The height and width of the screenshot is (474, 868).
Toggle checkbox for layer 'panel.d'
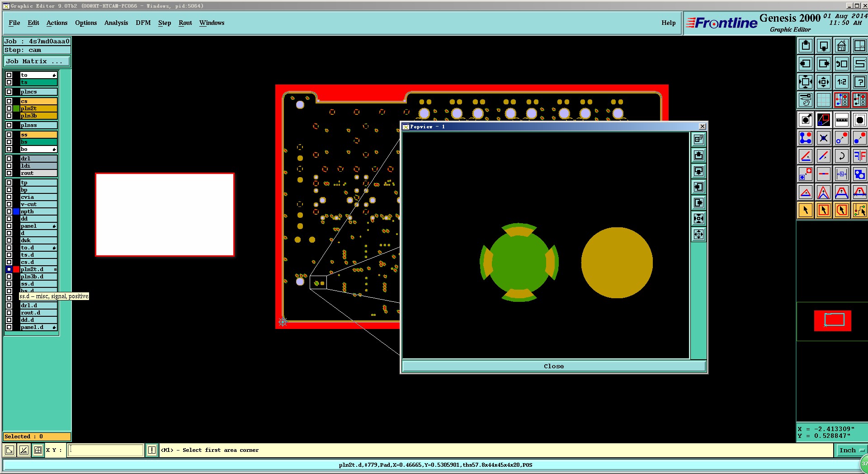pyautogui.click(x=9, y=327)
